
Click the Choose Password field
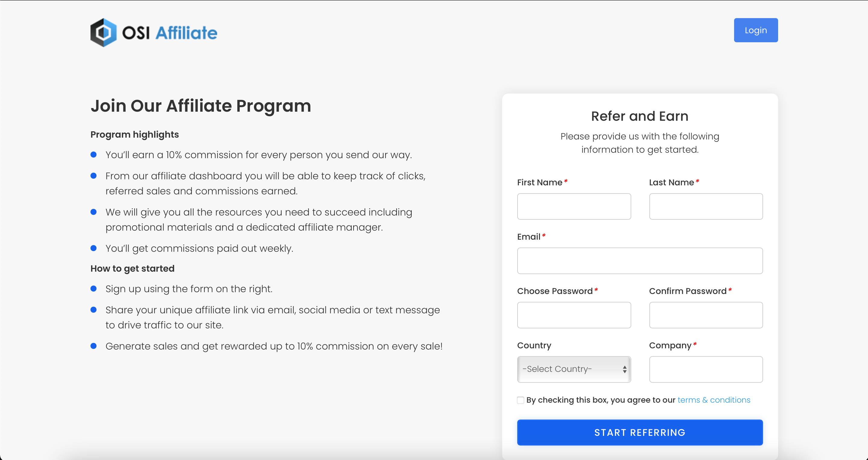[574, 315]
